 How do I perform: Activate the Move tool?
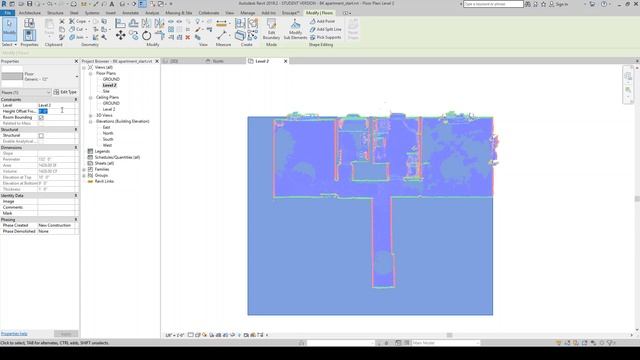120,36
